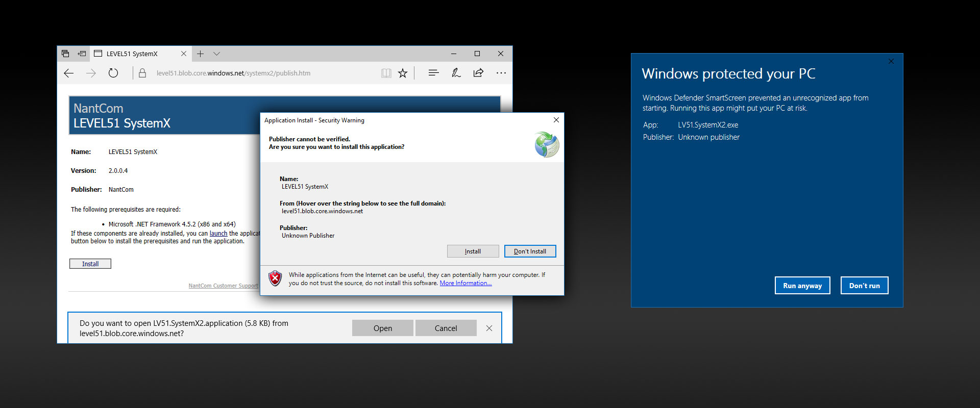980x408 pixels.
Task: Click the Add notes pen icon
Action: point(456,73)
